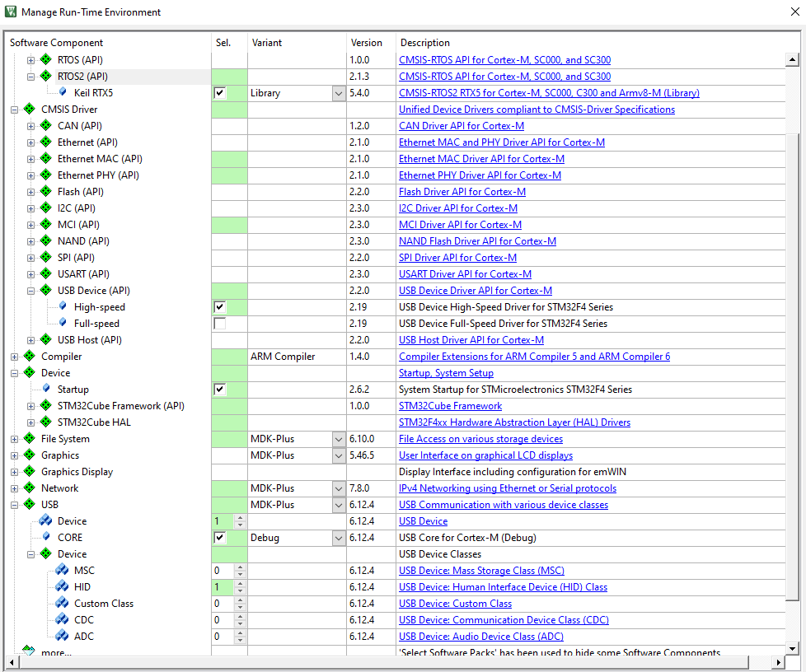The width and height of the screenshot is (806, 672).
Task: Click the multi-instance icon beside MSC
Action: click(62, 570)
